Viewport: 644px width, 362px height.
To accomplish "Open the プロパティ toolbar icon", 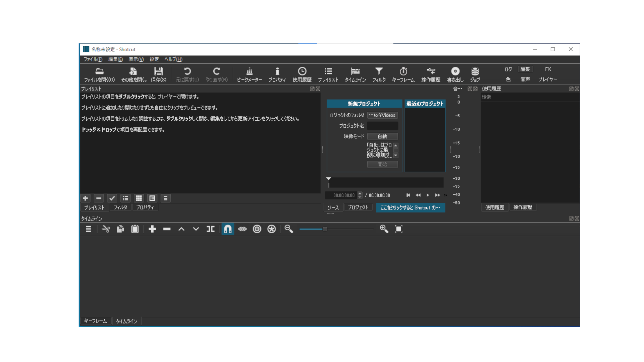I will [277, 74].
